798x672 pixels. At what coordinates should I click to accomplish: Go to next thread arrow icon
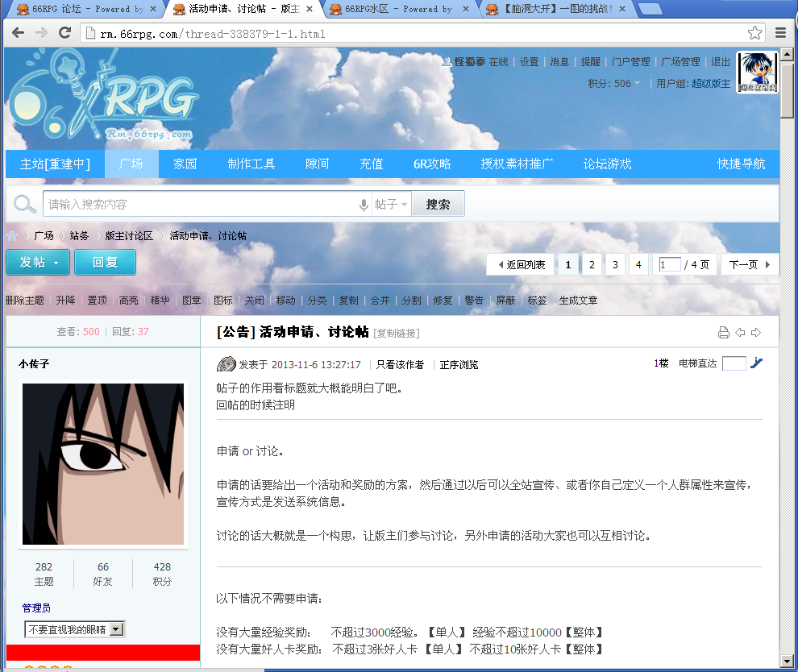click(x=756, y=332)
